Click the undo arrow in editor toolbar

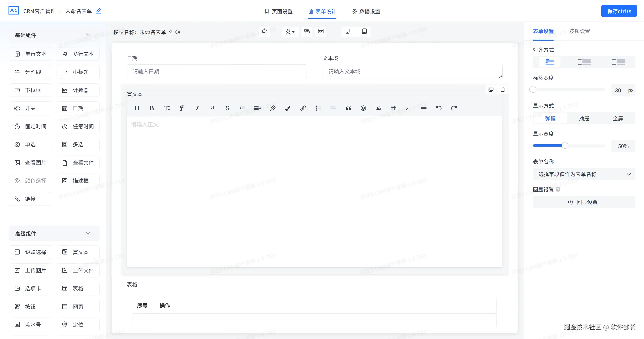coord(439,108)
